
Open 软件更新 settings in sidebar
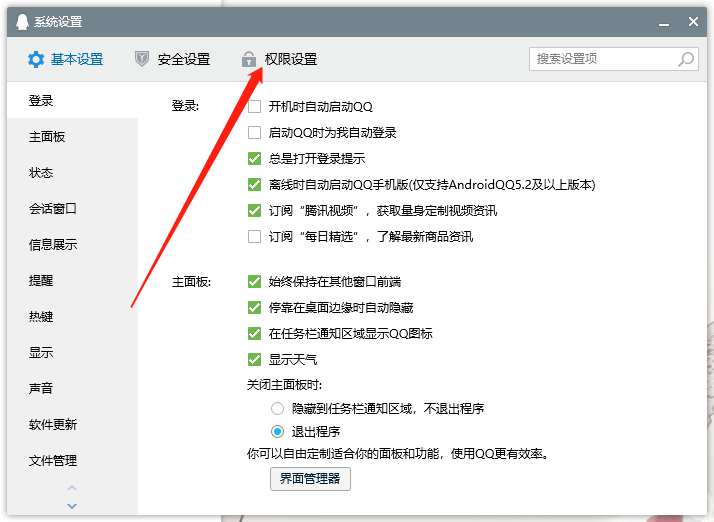pyautogui.click(x=72, y=425)
